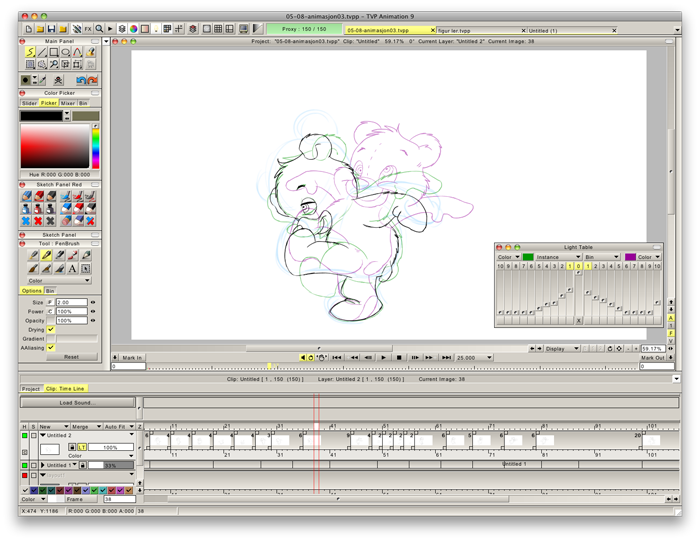The width and height of the screenshot is (700, 541).
Task: Select the freehand stroke drawing tool
Action: 30,52
